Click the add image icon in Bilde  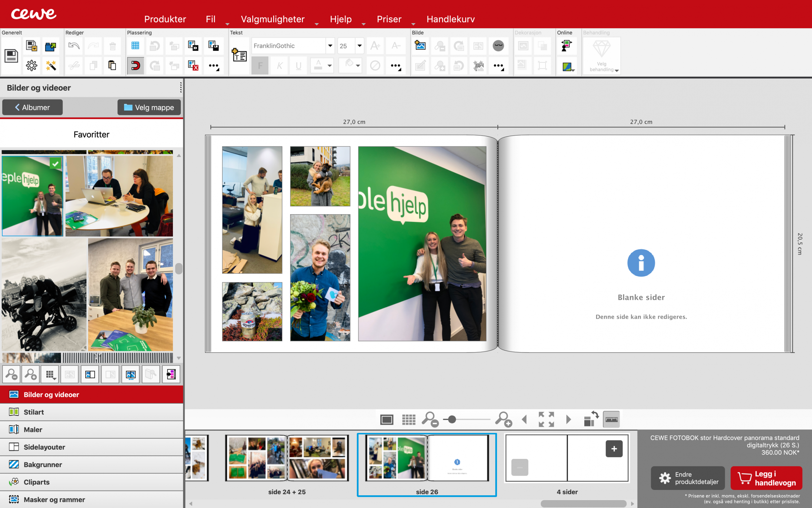click(x=420, y=46)
